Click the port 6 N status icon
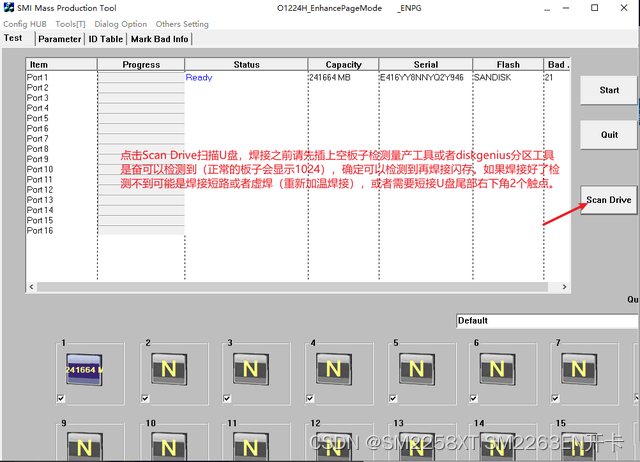The height and width of the screenshot is (462, 640). 497,369
